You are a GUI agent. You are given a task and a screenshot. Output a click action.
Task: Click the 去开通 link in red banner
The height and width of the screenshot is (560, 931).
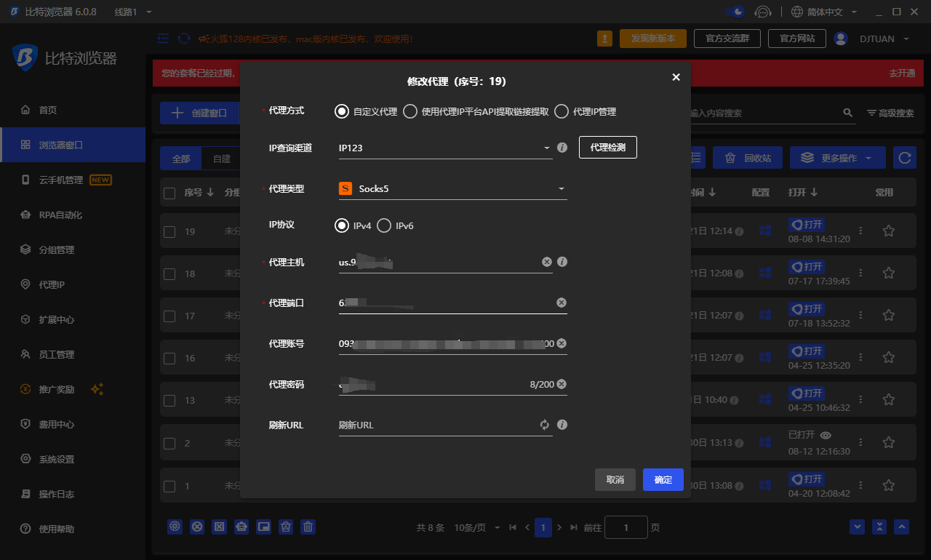pos(902,73)
